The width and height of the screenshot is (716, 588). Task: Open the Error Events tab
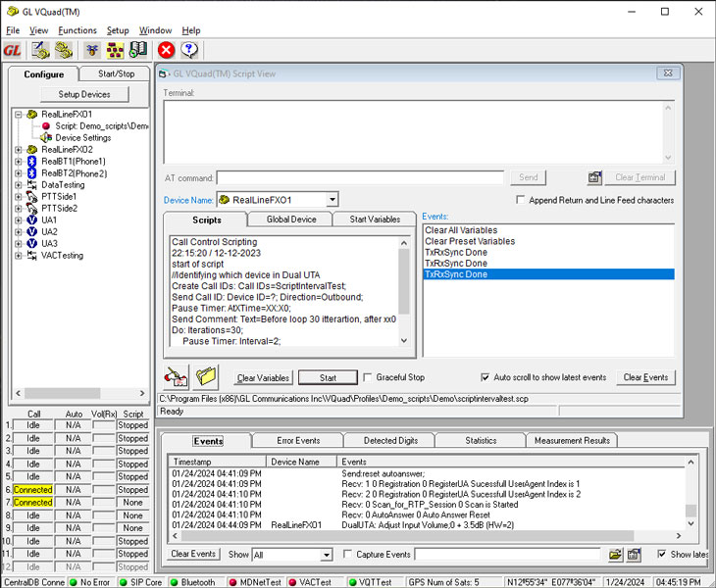tap(298, 441)
